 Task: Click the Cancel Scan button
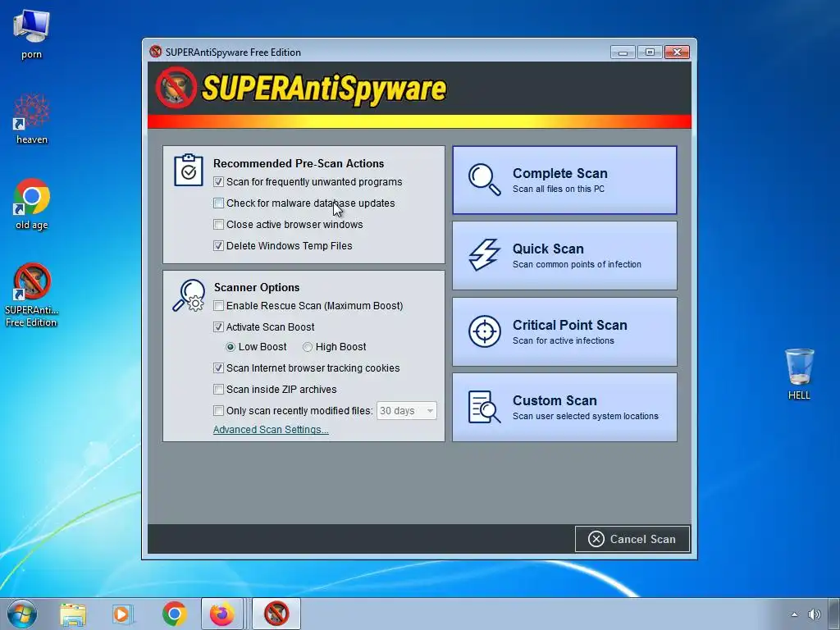632,539
